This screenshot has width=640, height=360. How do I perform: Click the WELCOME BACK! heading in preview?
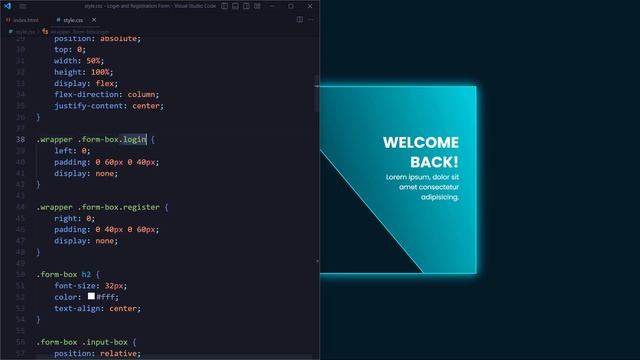coord(421,152)
